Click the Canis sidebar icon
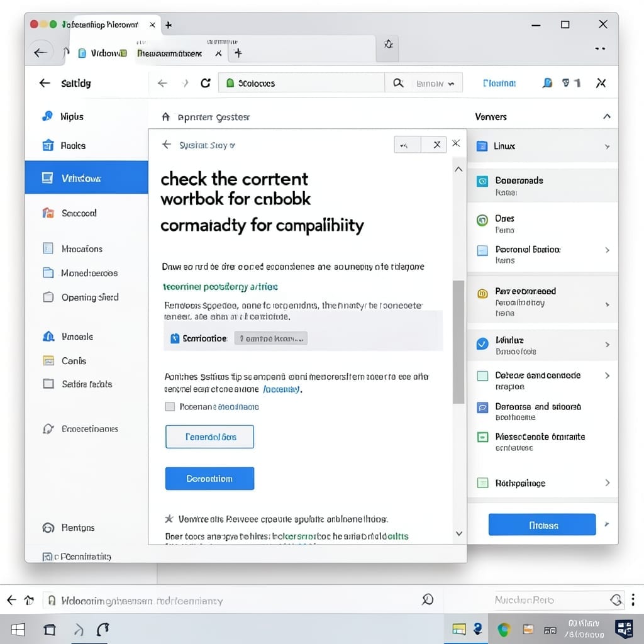This screenshot has height=644, width=644. pos(48,360)
